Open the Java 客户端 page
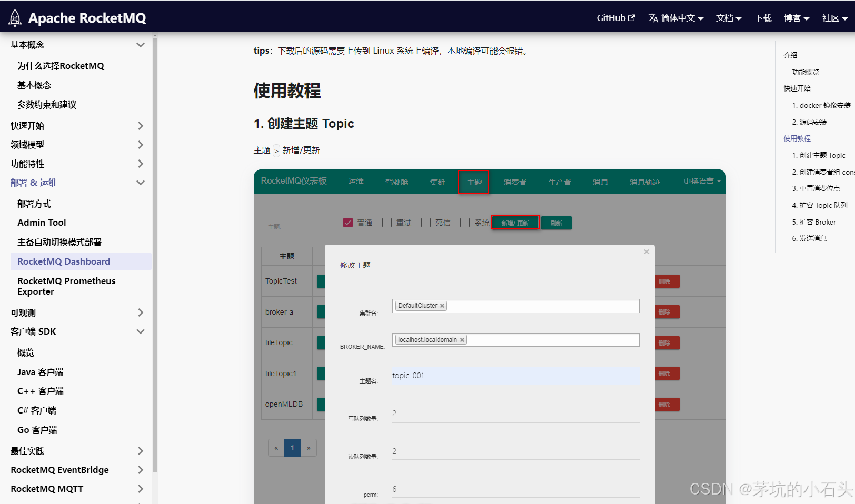 (x=40, y=372)
